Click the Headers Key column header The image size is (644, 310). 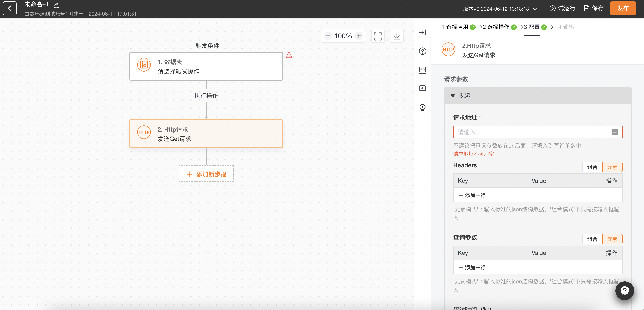(x=490, y=181)
